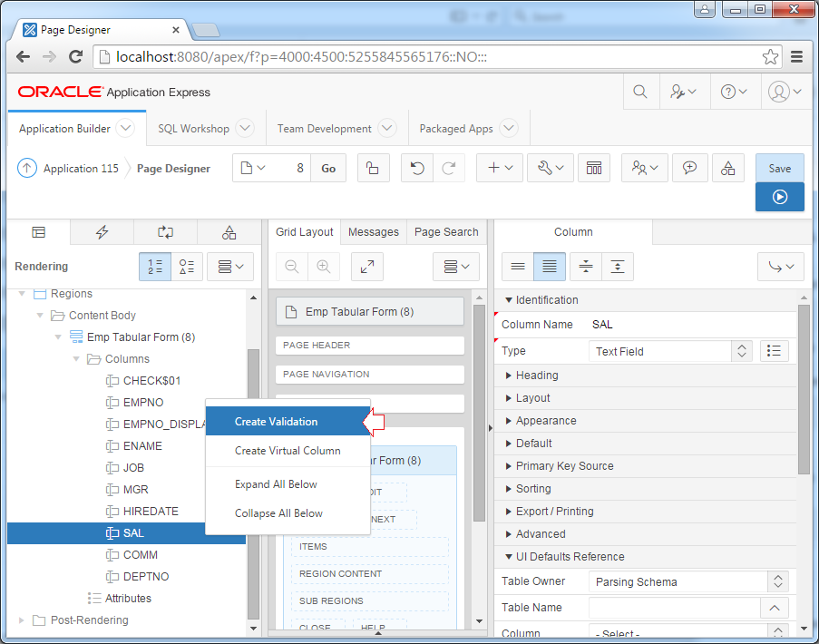
Task: Click the Column Name field containing SAL
Action: tap(691, 325)
